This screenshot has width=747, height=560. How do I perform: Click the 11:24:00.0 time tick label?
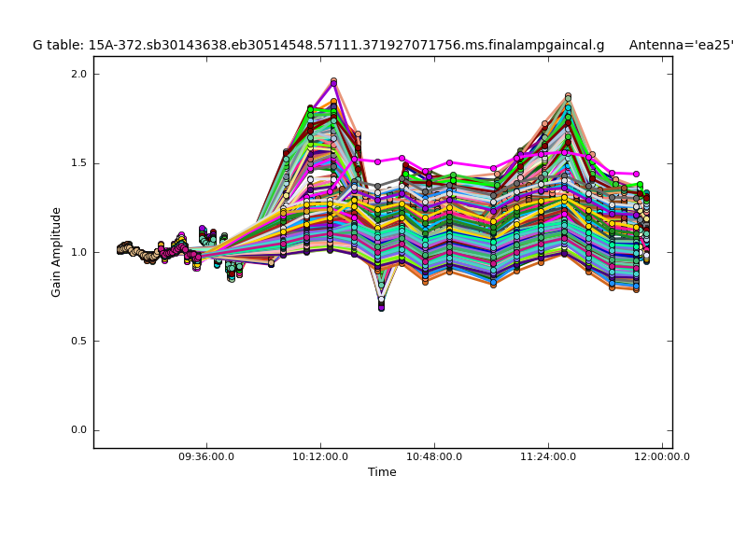point(548,456)
